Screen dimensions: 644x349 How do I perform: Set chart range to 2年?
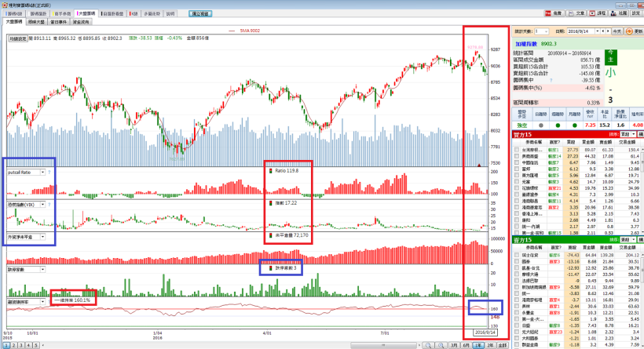[x=490, y=345]
